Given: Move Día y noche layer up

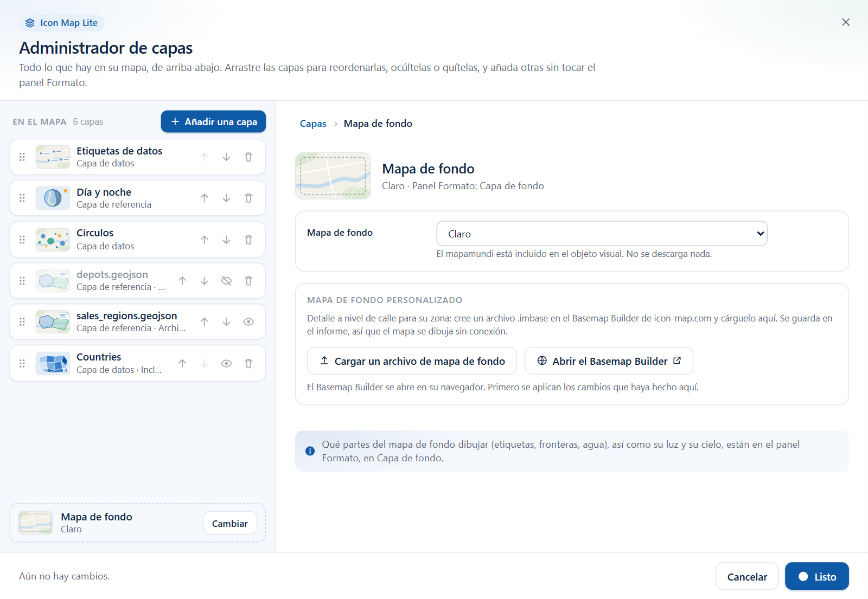Looking at the screenshot, I should (x=205, y=198).
